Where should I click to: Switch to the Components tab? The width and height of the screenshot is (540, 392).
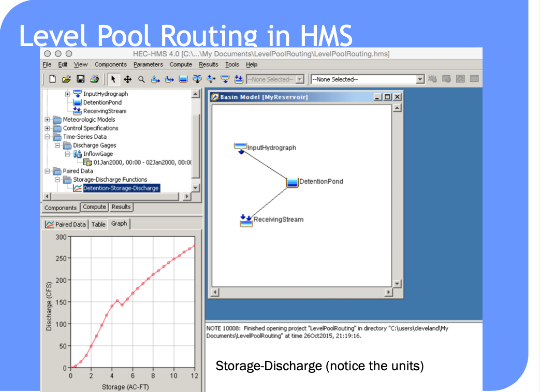[60, 208]
